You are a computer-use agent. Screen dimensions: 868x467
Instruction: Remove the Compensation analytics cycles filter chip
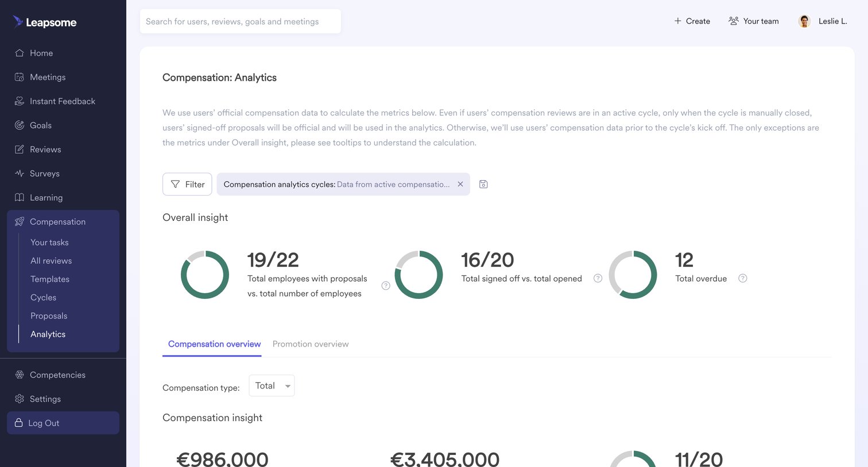click(460, 184)
